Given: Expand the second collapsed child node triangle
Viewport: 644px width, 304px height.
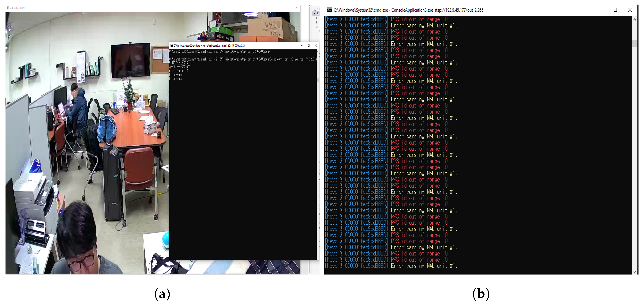Looking at the screenshot, I should 317,22.
